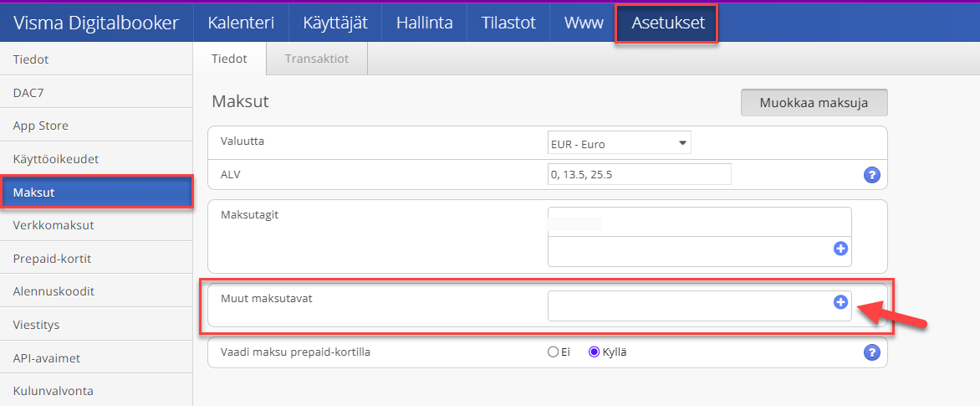The image size is (980, 406).
Task: Open Alennuskoodit in the sidebar
Action: pyautogui.click(x=96, y=291)
